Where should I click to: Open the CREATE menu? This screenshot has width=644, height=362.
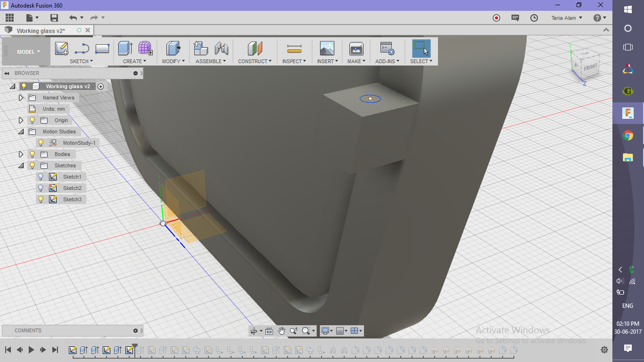(x=134, y=61)
